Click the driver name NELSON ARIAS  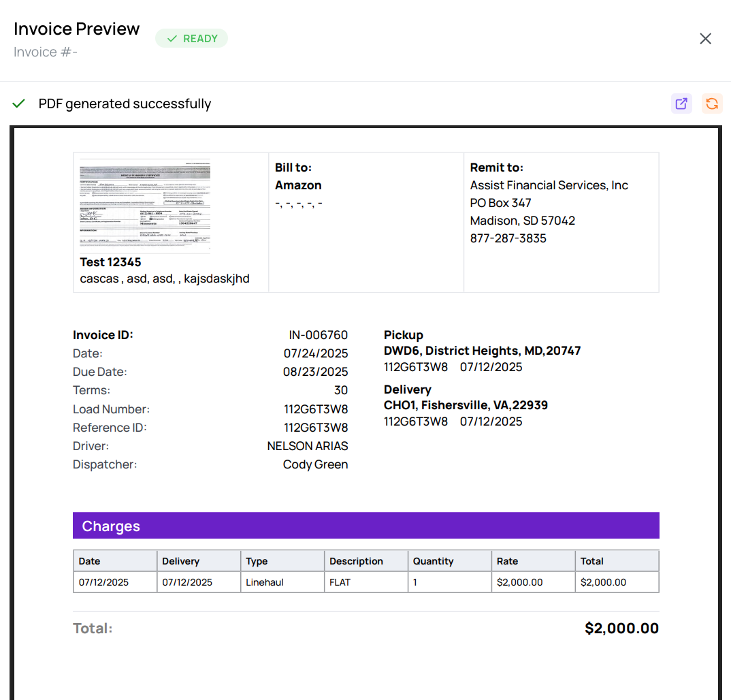(x=307, y=446)
